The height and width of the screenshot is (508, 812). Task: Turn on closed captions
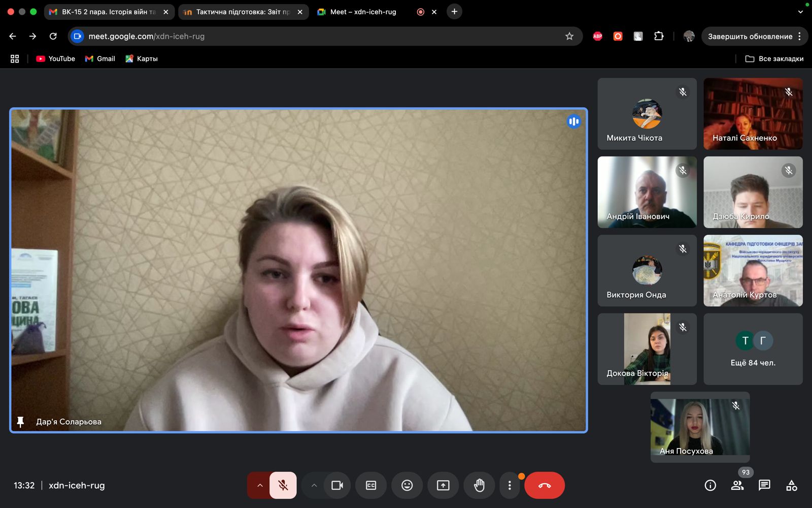[x=371, y=485]
